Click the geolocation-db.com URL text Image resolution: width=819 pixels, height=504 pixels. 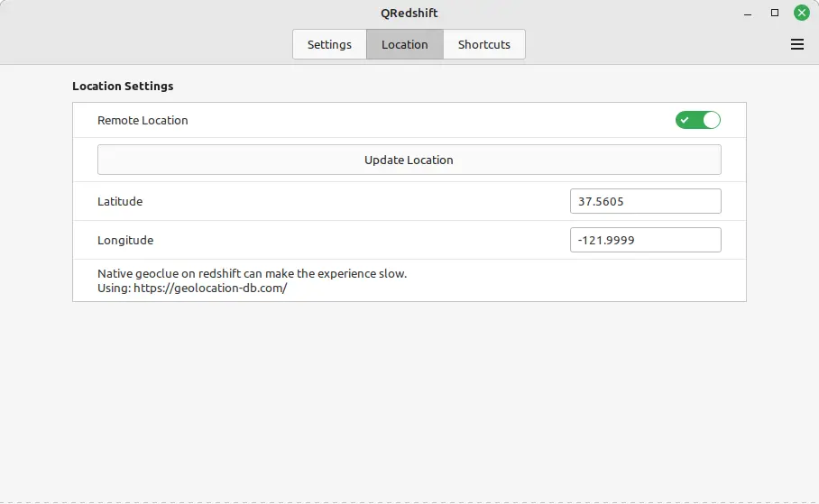coord(209,289)
